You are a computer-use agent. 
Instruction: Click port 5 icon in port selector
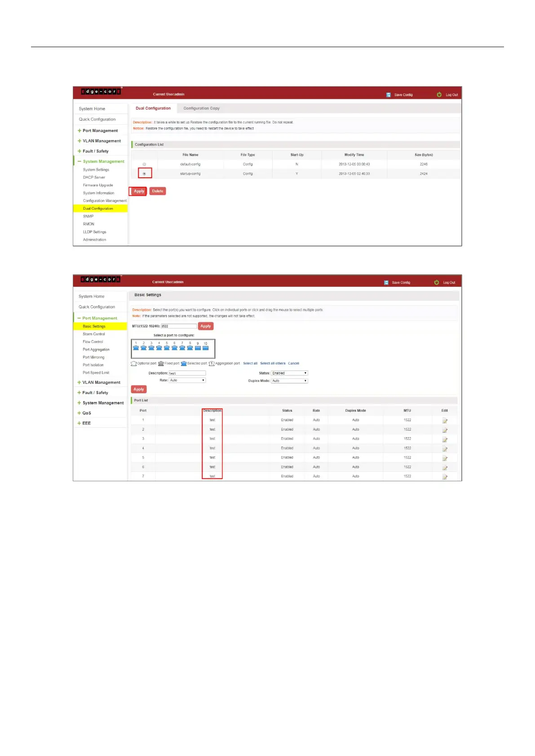(x=167, y=347)
